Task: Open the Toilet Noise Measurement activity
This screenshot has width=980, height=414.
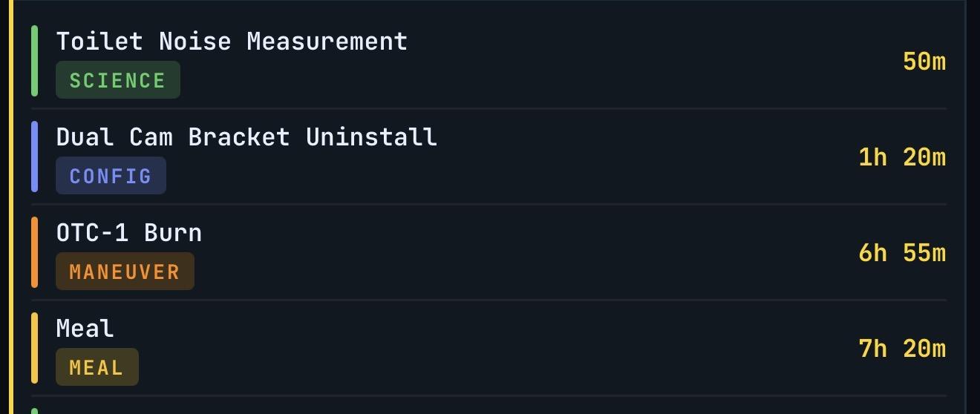Action: tap(232, 41)
